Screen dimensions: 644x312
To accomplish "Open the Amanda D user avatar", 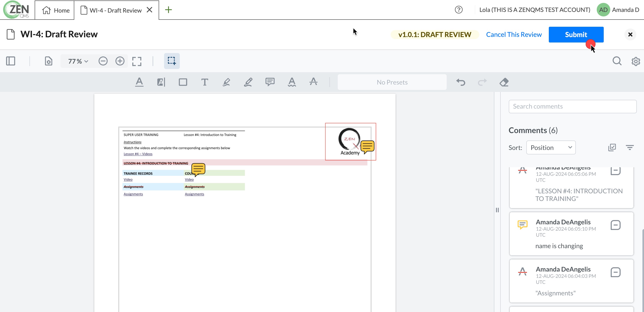I will point(603,10).
